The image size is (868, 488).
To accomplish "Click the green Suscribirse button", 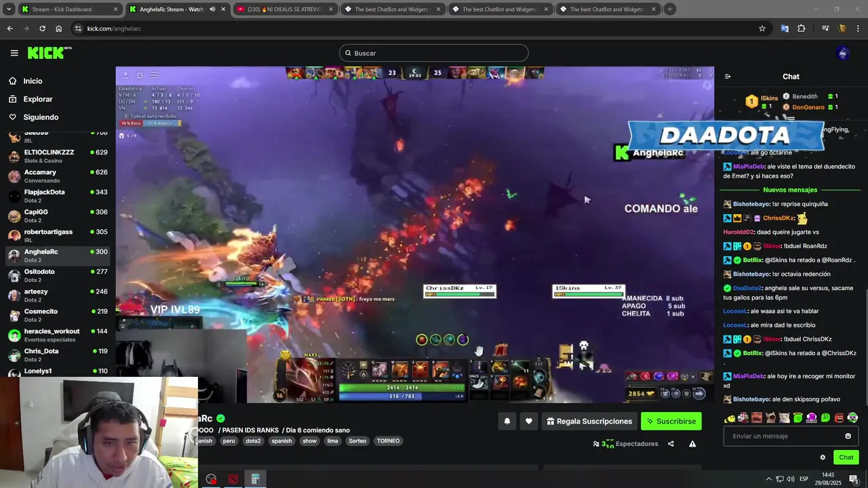I will pyautogui.click(x=671, y=421).
